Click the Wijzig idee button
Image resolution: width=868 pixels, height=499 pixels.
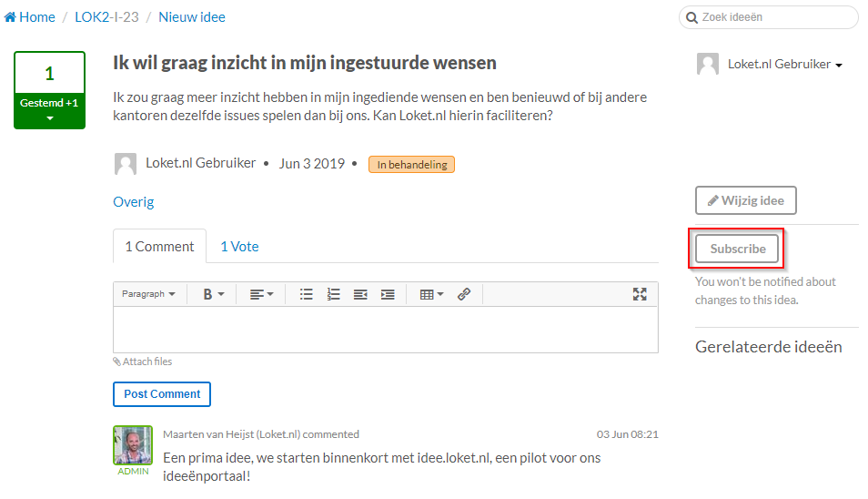745,200
